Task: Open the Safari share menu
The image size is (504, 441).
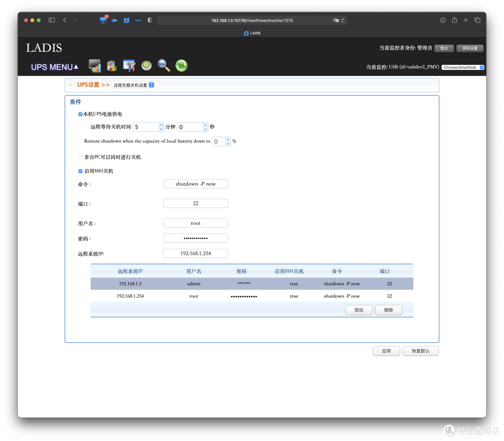Action: tap(455, 20)
